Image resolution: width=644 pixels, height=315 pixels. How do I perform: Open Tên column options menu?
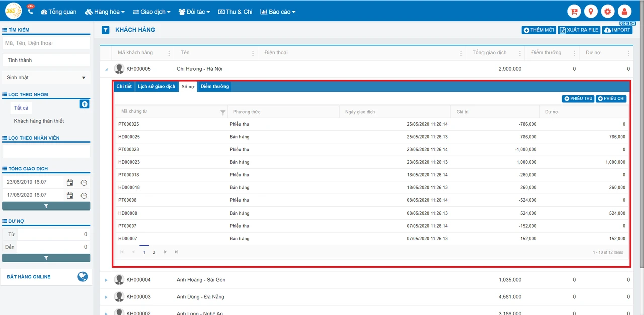coord(253,53)
